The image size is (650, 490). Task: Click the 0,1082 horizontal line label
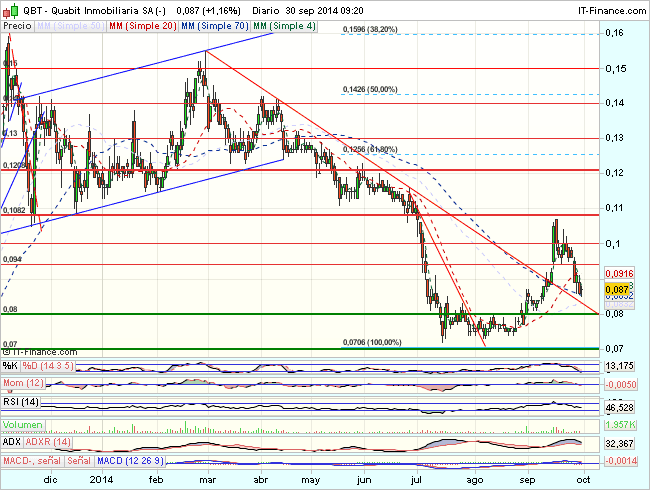pos(14,210)
